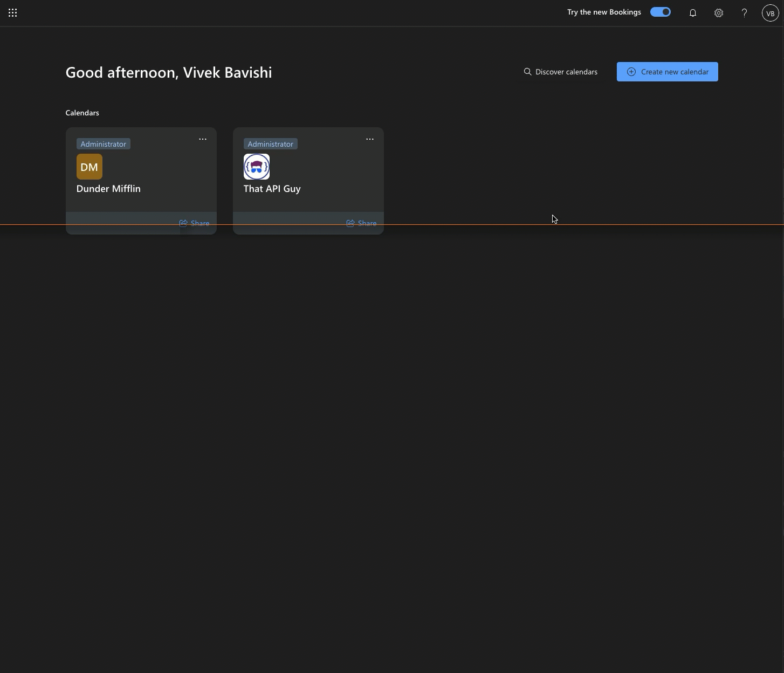The width and height of the screenshot is (784, 673).
Task: Expand more options on That API Guy card
Action: [x=370, y=139]
